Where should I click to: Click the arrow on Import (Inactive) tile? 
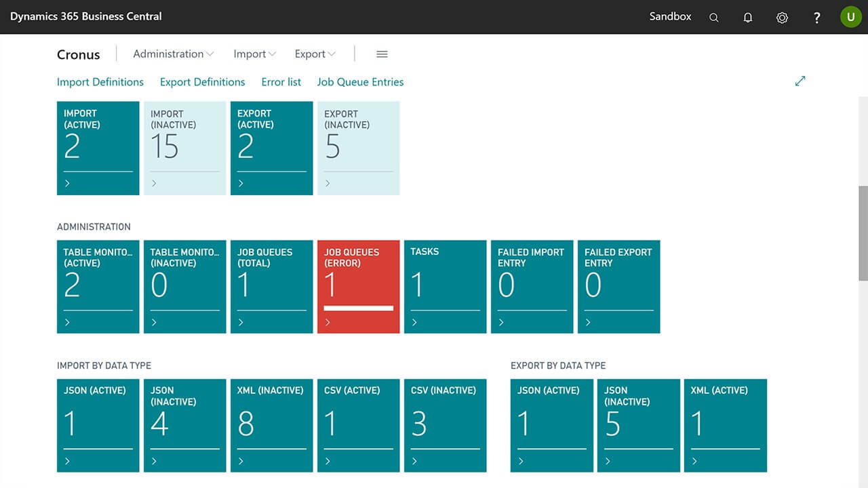coord(154,184)
